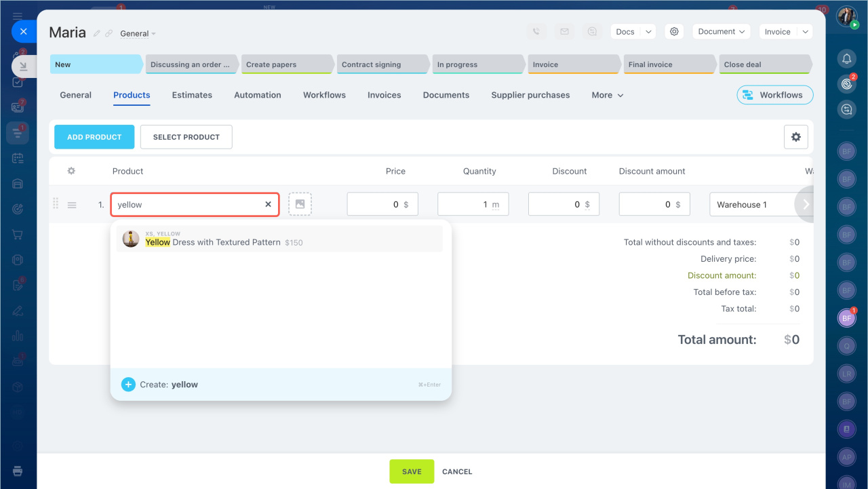868x489 pixels.
Task: Open the Docs dropdown arrow
Action: tap(649, 32)
